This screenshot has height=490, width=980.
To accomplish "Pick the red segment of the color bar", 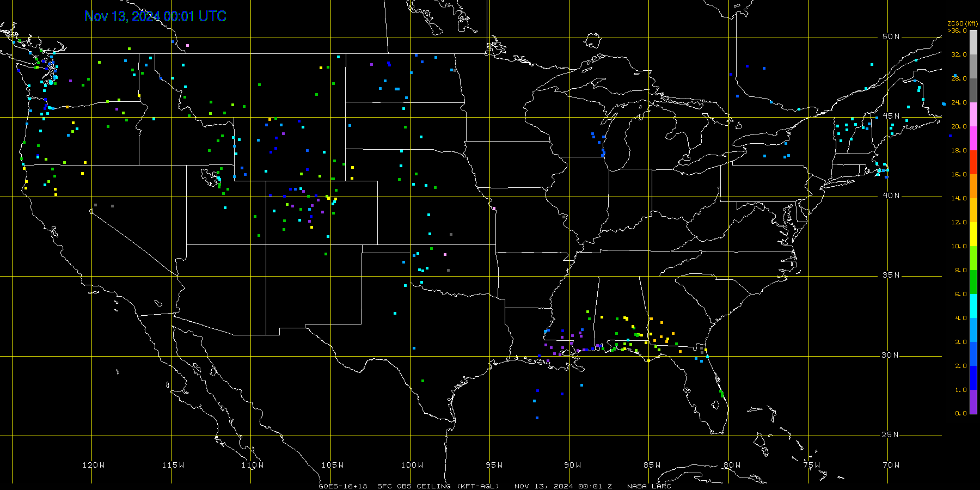I will 973,162.
